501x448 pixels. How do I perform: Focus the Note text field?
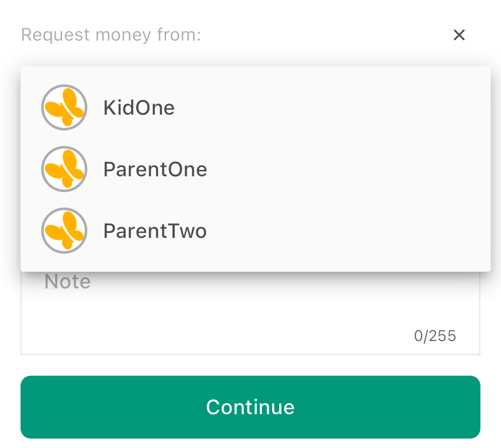tap(250, 313)
